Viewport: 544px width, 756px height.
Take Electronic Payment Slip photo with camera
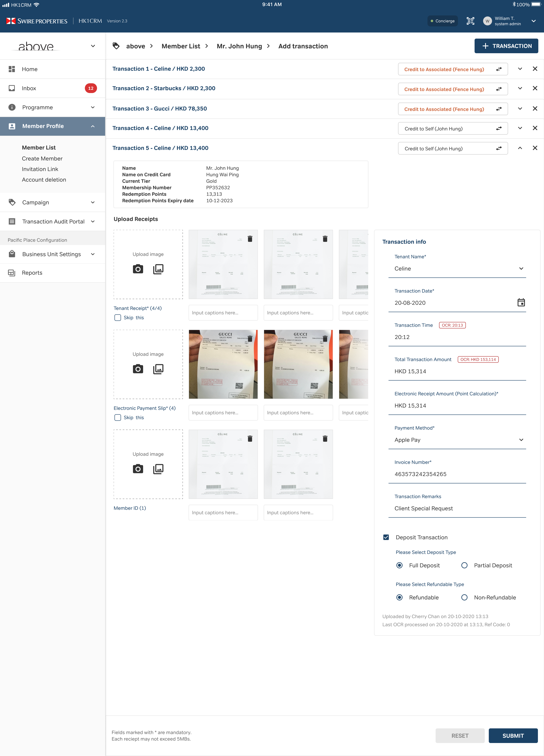click(x=138, y=369)
